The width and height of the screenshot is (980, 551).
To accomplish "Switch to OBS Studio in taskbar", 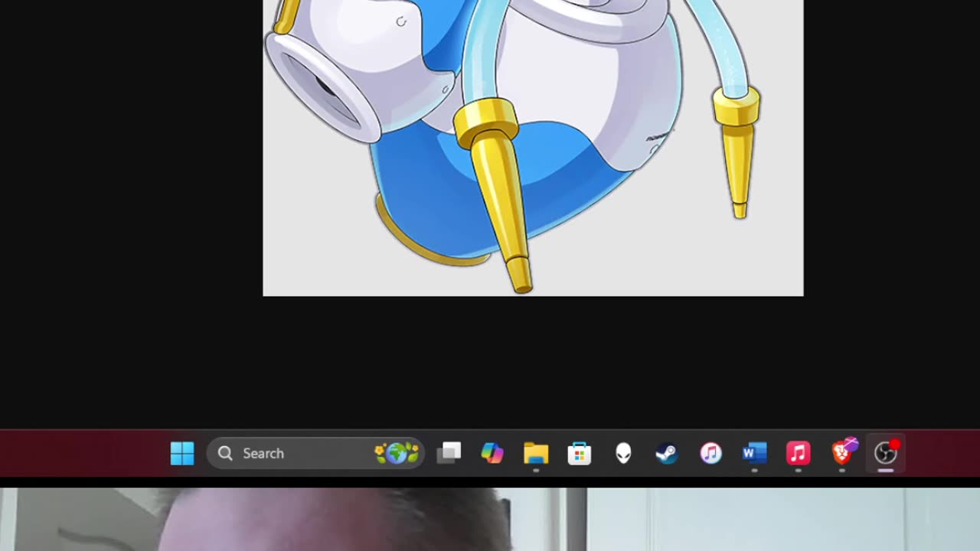I will coord(886,453).
